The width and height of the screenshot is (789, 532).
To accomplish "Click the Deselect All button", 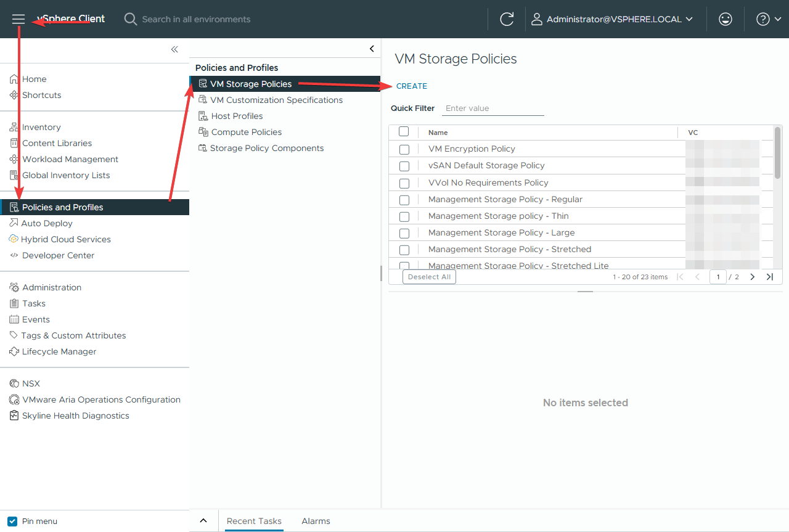I will click(x=429, y=277).
